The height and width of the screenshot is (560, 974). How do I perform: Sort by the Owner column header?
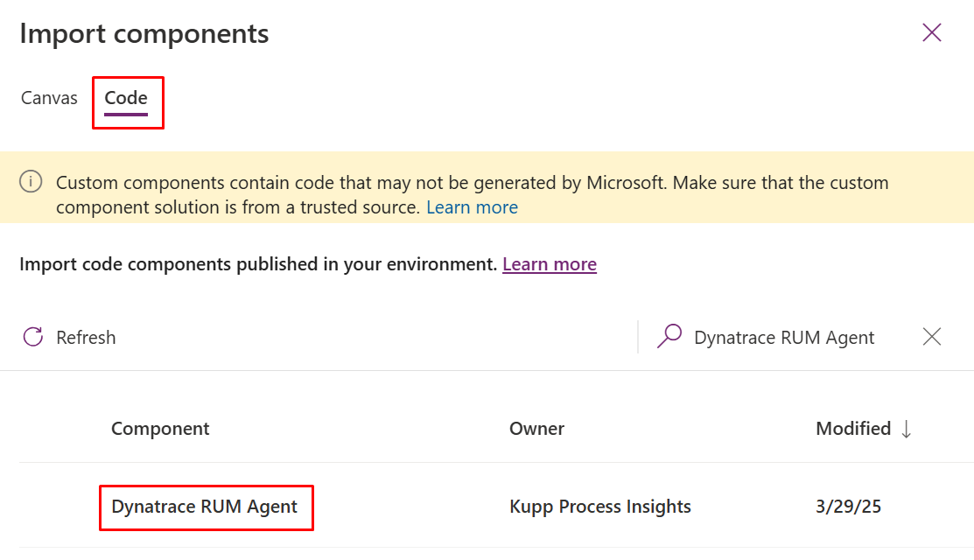pos(536,429)
